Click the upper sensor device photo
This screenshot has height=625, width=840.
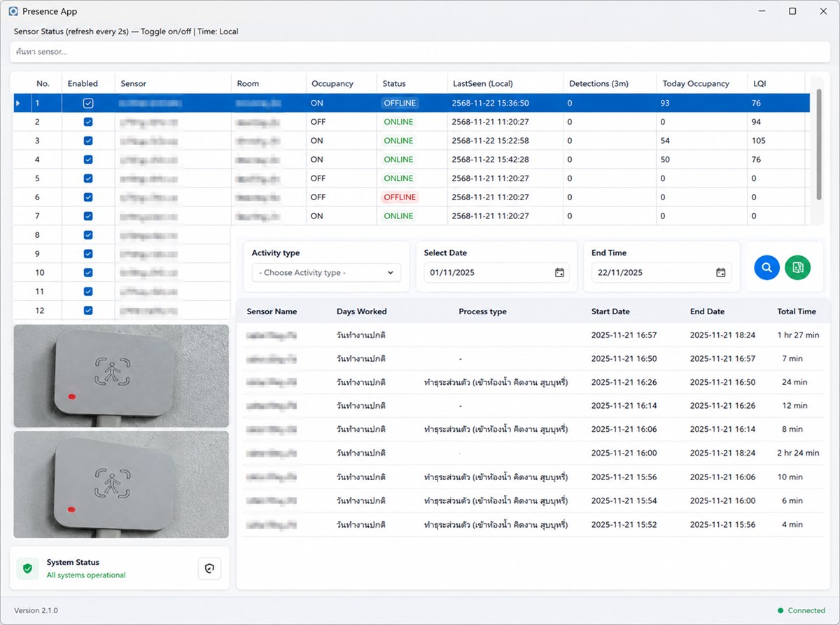pos(121,376)
